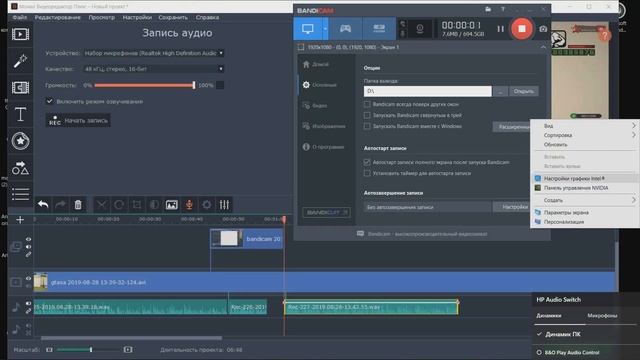Open the Редактирование menu
Screen dimensions: 640x360
(58, 18)
